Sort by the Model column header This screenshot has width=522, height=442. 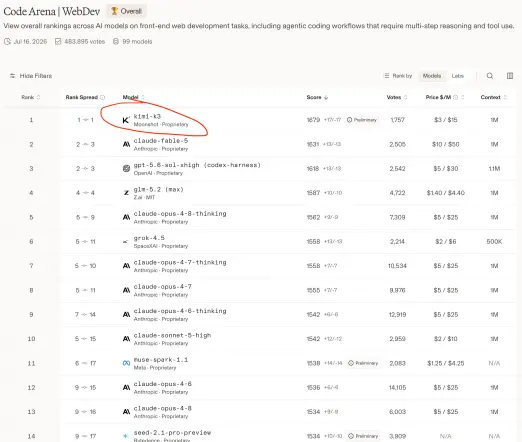pos(134,97)
